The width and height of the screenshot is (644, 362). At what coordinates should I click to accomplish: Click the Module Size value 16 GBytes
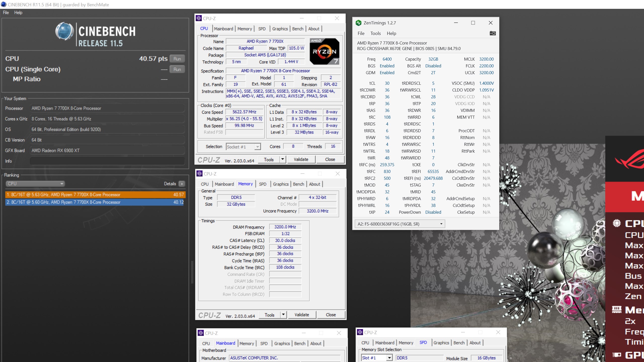click(486, 358)
